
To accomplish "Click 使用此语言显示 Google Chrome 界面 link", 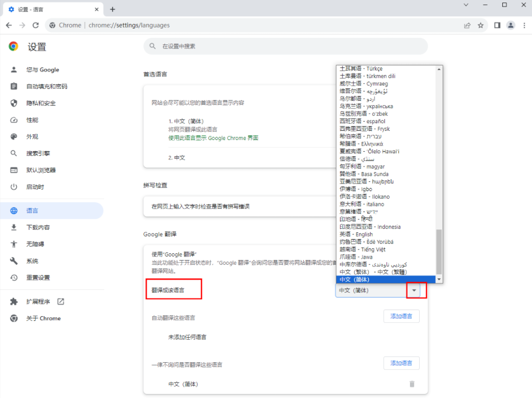I will coord(213,138).
